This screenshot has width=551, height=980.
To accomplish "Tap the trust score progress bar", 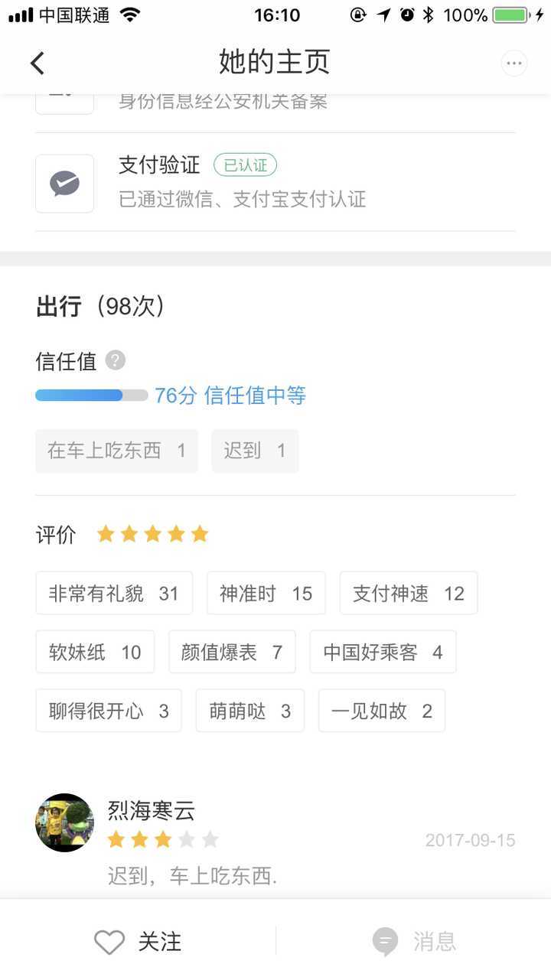I will (92, 396).
